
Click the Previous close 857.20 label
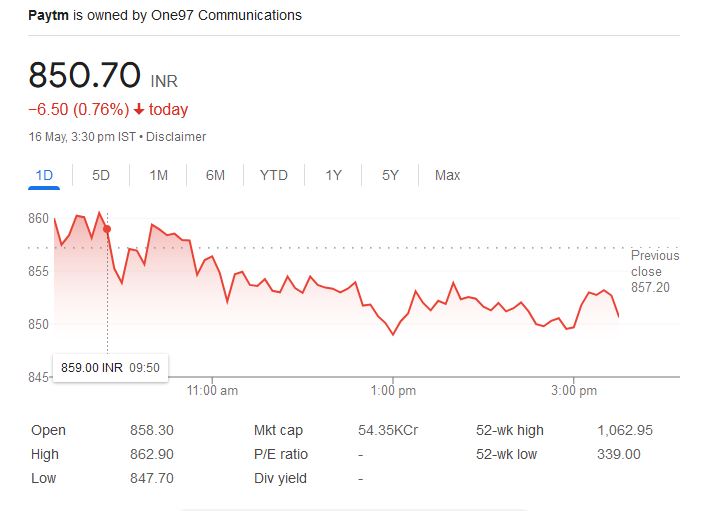[655, 271]
